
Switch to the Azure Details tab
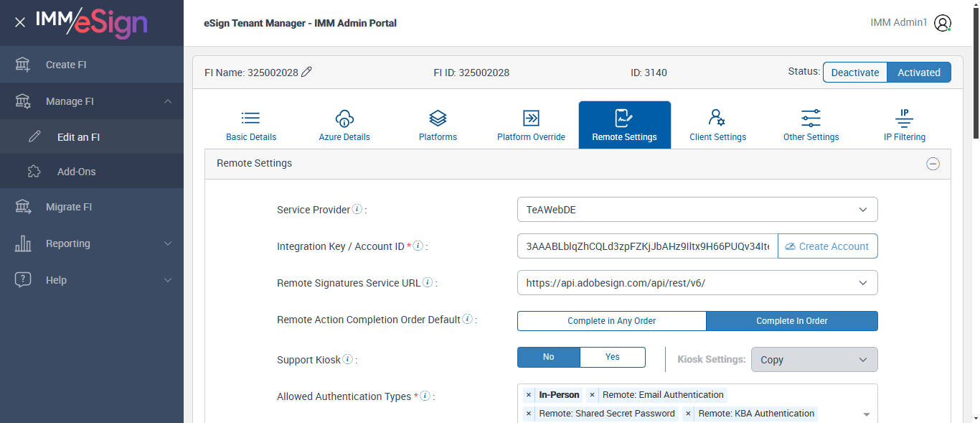[344, 126]
